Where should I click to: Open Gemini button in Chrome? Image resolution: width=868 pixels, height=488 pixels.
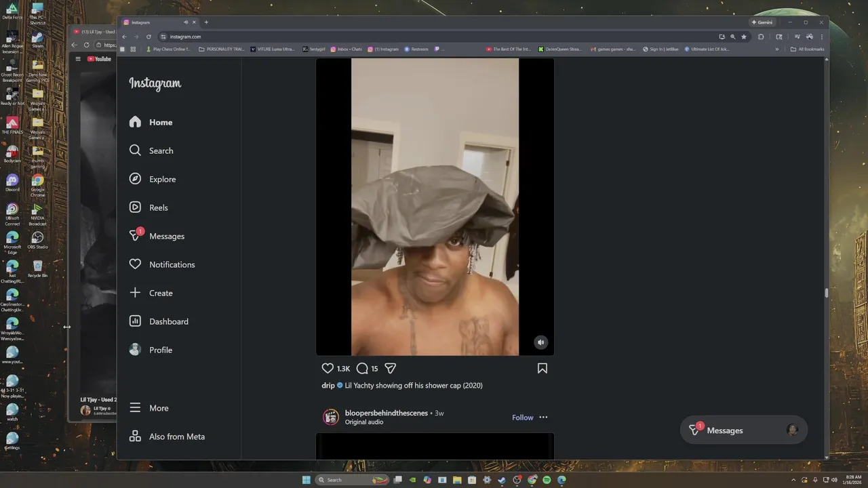click(762, 22)
